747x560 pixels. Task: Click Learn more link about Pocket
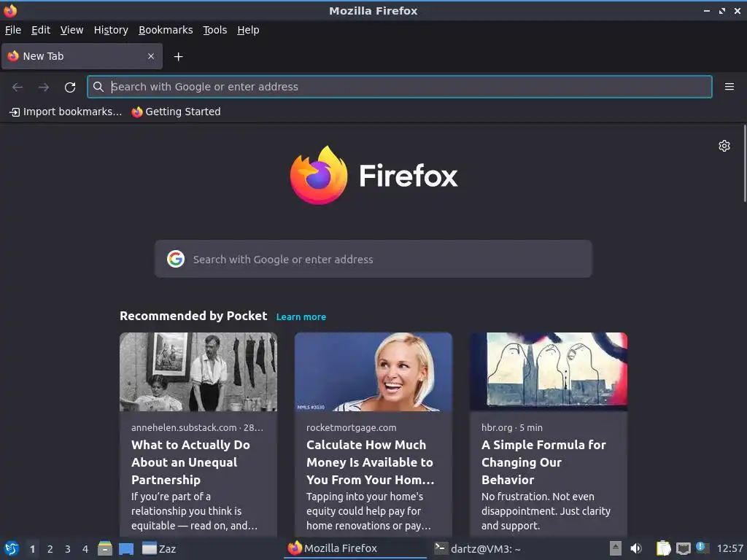[x=301, y=316]
